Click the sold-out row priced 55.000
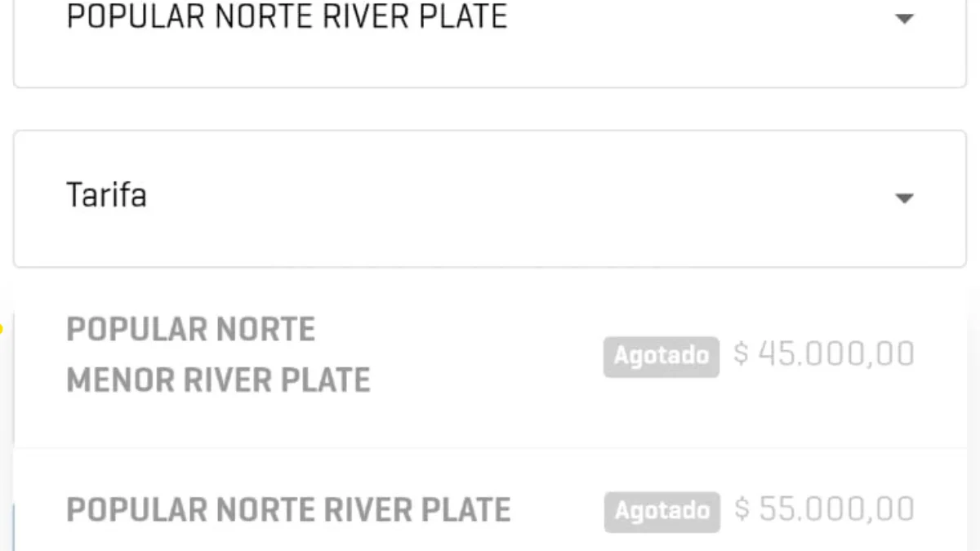This screenshot has height=551, width=980. pos(490,500)
